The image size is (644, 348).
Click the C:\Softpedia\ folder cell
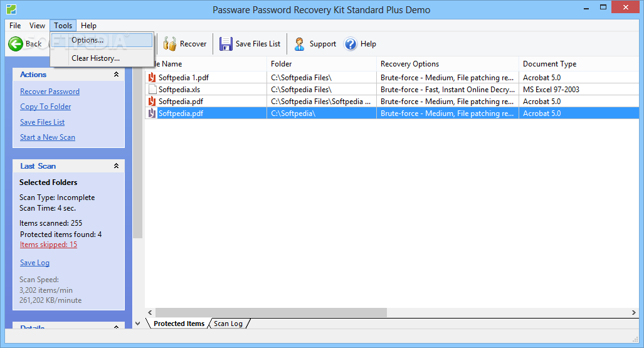coord(322,113)
